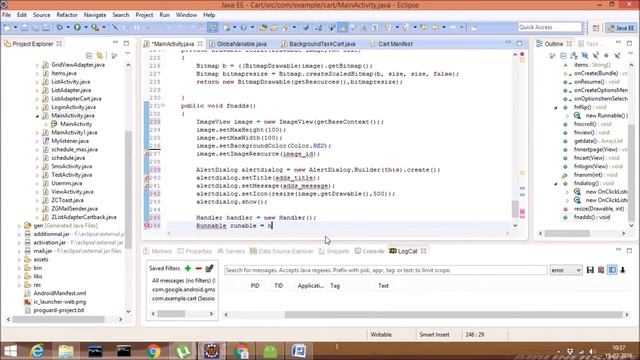
Task: Open the Window menu
Action: tap(186, 15)
